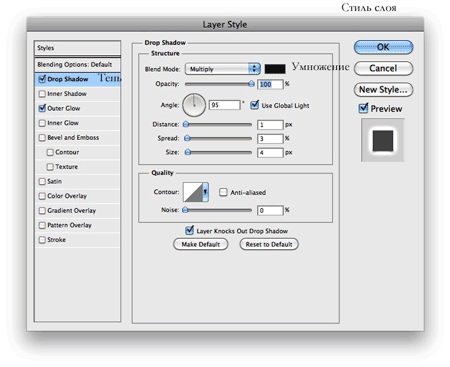The image size is (450, 367).
Task: Select Blending Options: Default entry
Action: tap(77, 65)
